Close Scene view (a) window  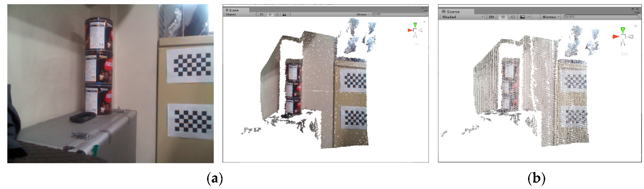[x=426, y=8]
